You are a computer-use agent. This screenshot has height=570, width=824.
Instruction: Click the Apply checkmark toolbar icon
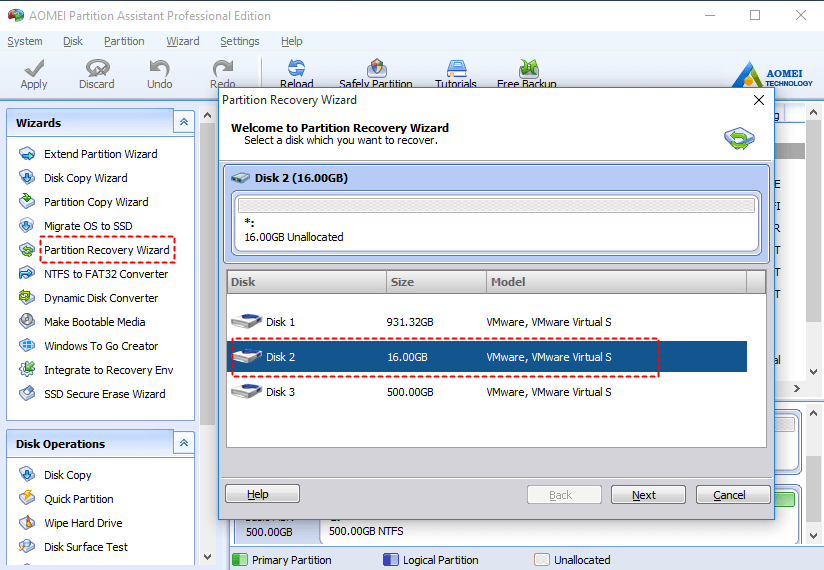pos(34,68)
